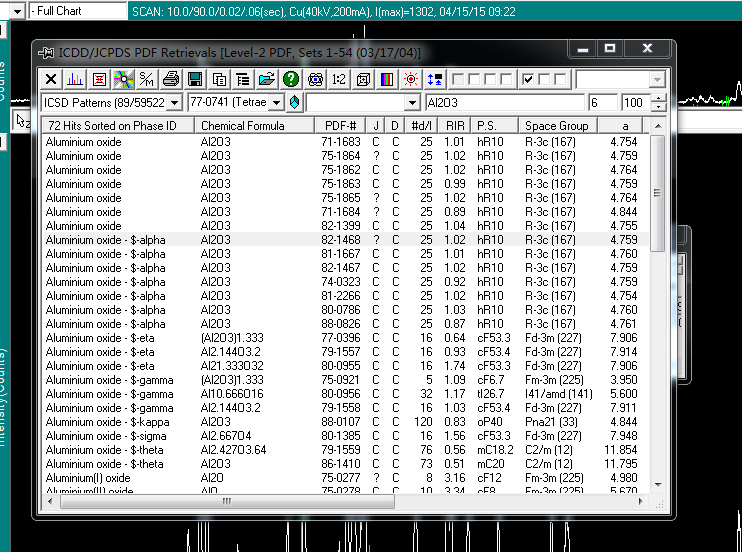Screen dimensions: 742x552
Task: Click the field containing 100
Action: pos(636,103)
